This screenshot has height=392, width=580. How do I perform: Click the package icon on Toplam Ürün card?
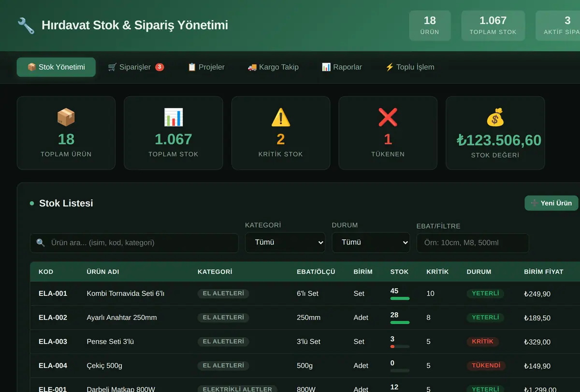(x=66, y=117)
